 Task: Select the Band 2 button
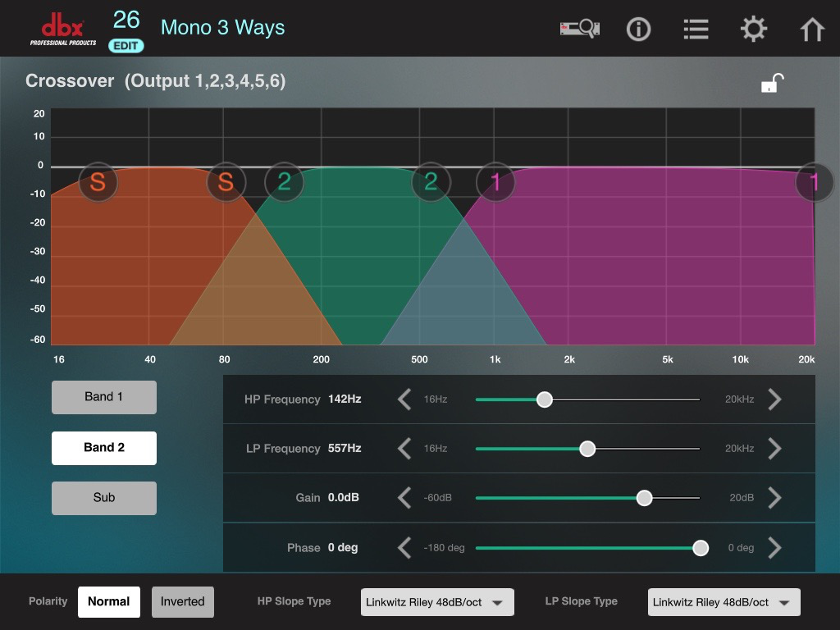click(104, 448)
